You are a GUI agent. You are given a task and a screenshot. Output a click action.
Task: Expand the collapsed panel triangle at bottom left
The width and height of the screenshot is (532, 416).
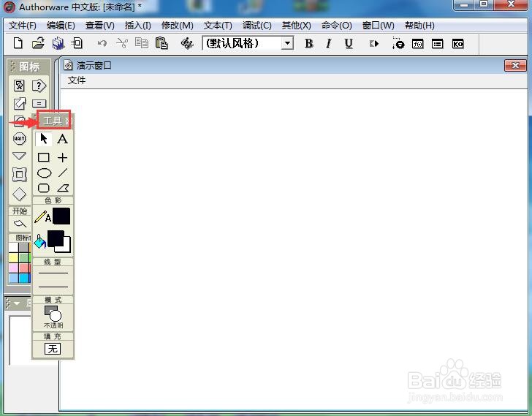click(x=17, y=303)
